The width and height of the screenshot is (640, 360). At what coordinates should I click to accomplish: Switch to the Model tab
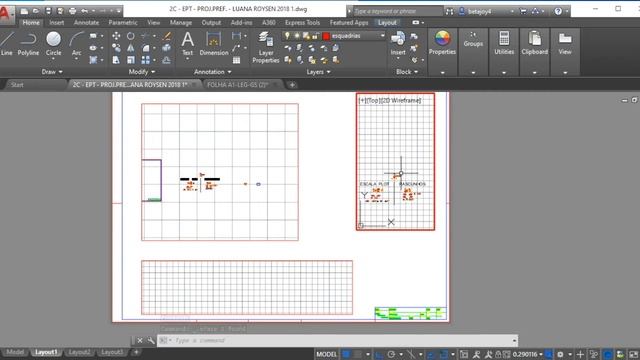[15, 352]
